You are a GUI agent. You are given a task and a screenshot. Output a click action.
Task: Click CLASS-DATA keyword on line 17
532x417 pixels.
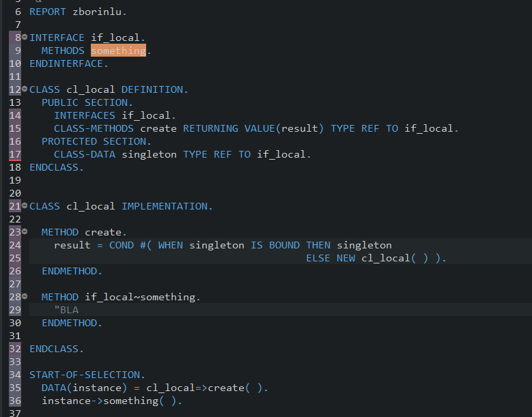point(85,155)
